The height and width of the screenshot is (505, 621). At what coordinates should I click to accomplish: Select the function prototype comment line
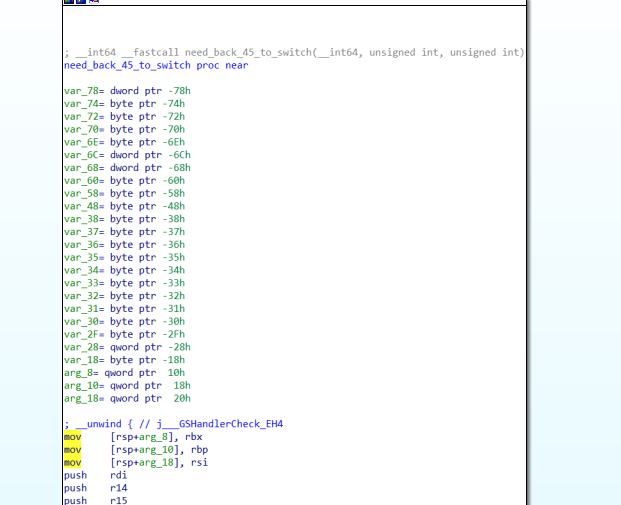294,53
